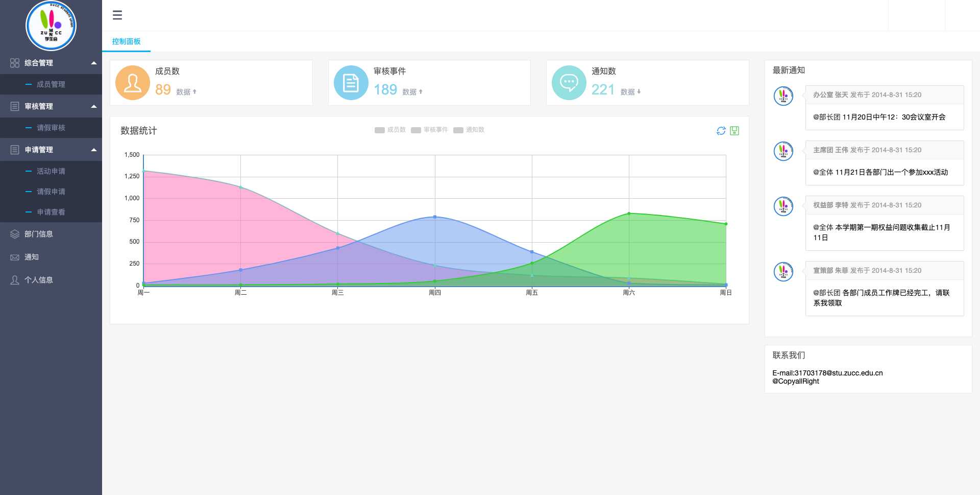The width and height of the screenshot is (980, 495).
Task: Click the blue peak point at 周四
Action: point(435,217)
